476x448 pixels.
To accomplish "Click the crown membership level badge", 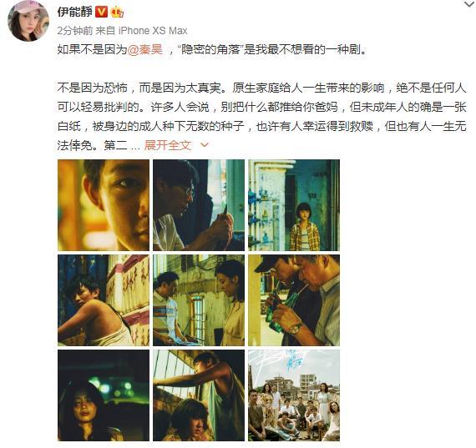I will (x=117, y=13).
